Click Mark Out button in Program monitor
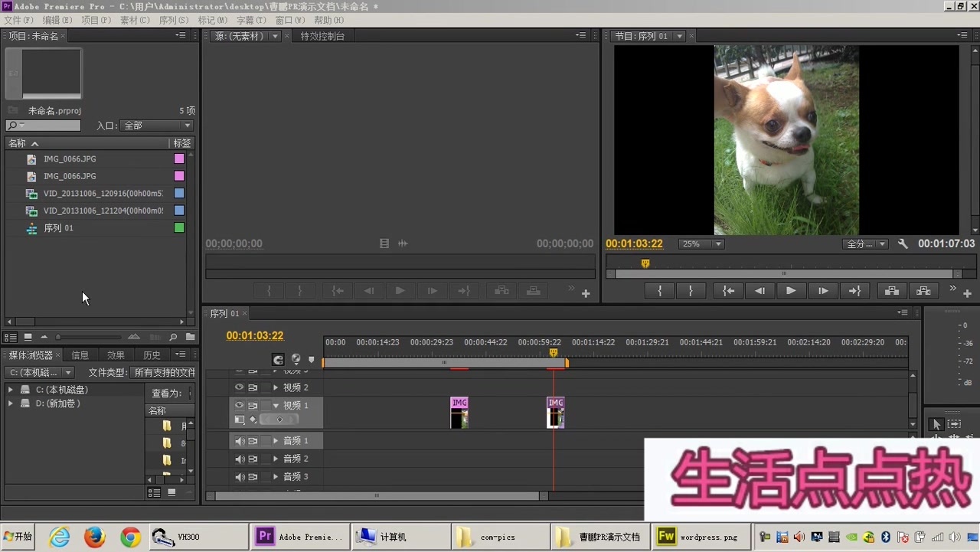 (691, 291)
